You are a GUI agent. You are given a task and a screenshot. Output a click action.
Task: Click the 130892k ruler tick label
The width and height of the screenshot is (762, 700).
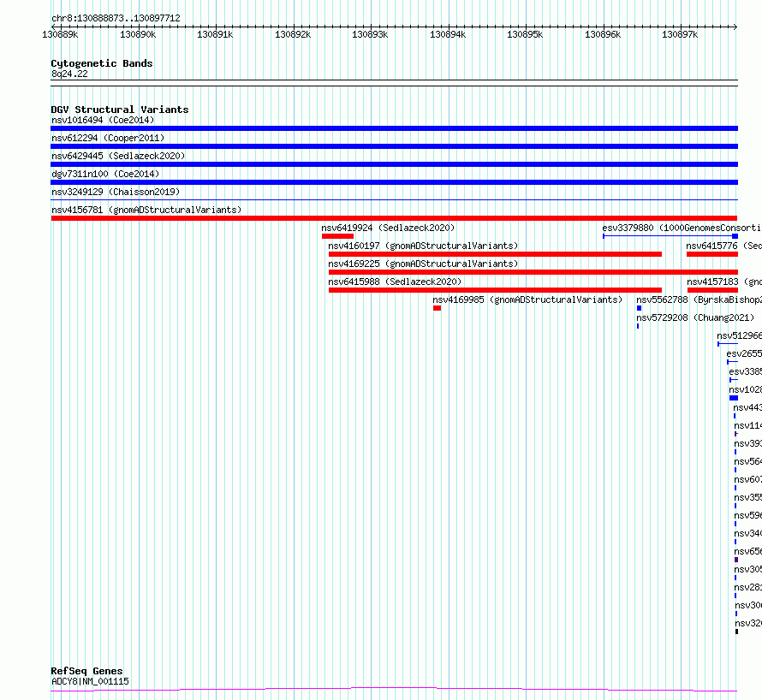click(293, 34)
